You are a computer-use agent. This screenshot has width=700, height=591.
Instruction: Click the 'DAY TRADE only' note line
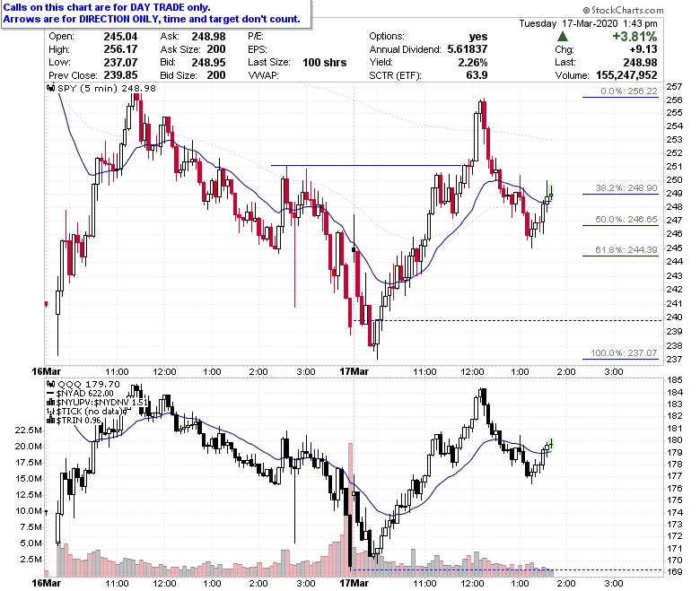(x=107, y=7)
